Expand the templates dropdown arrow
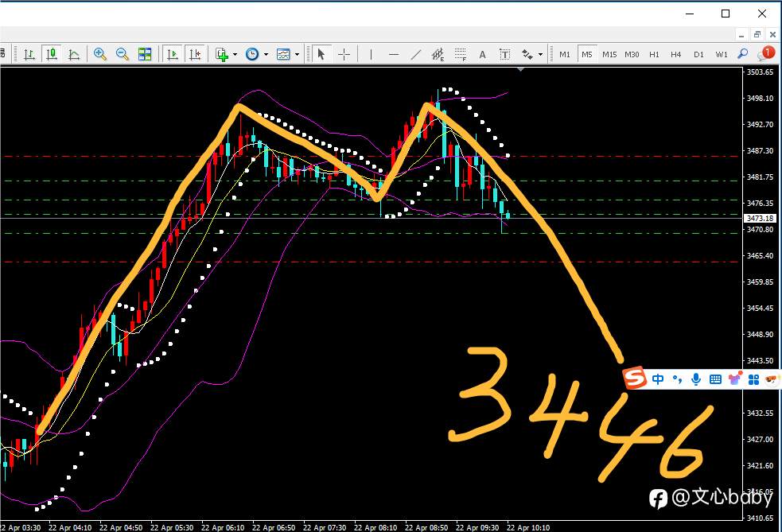The image size is (782, 532). click(x=297, y=54)
